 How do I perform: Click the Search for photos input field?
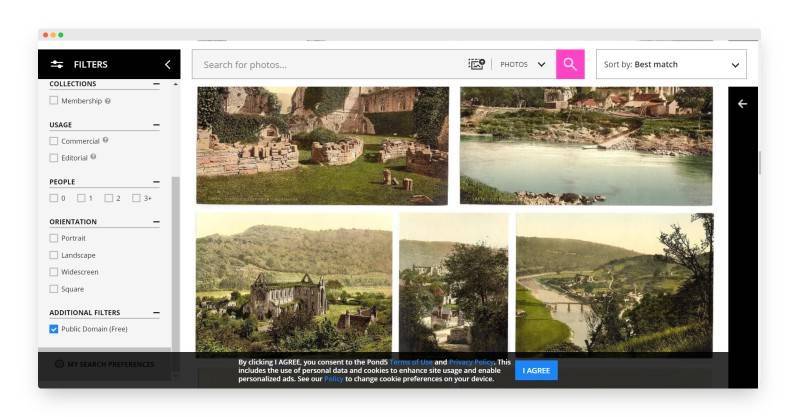pyautogui.click(x=325, y=64)
